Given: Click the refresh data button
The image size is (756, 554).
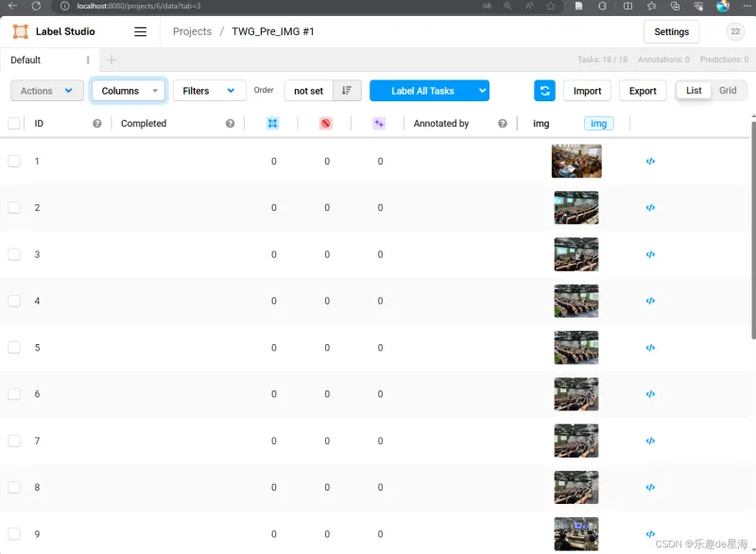Looking at the screenshot, I should 544,91.
